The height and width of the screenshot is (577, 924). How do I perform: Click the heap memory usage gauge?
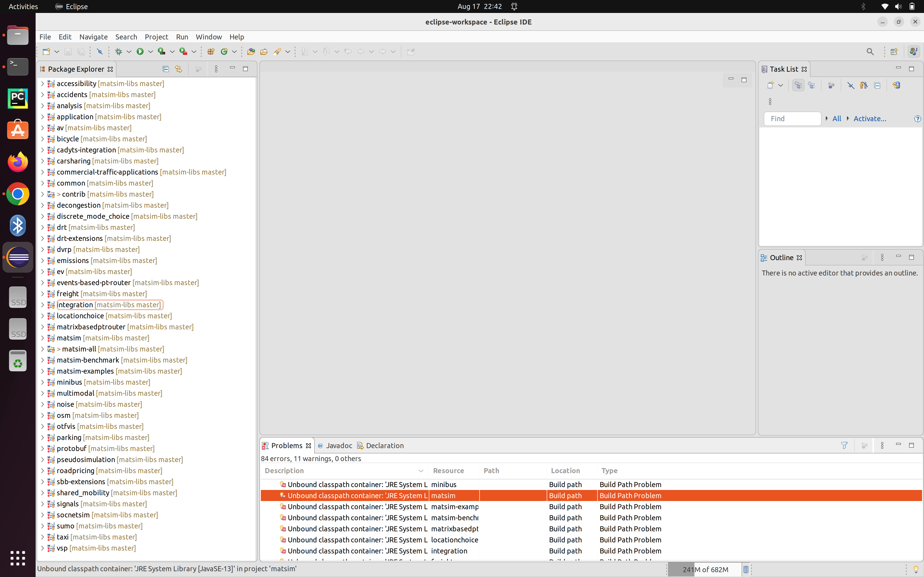tap(705, 569)
